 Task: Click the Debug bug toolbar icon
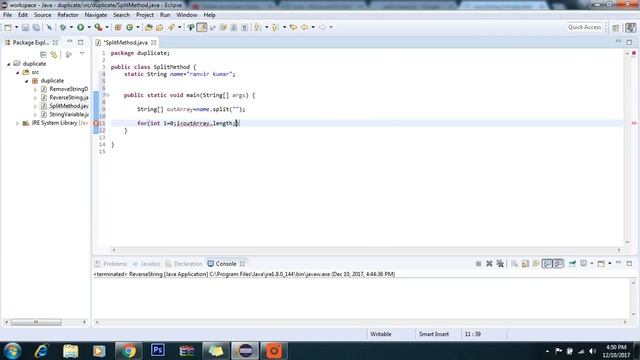click(x=63, y=27)
